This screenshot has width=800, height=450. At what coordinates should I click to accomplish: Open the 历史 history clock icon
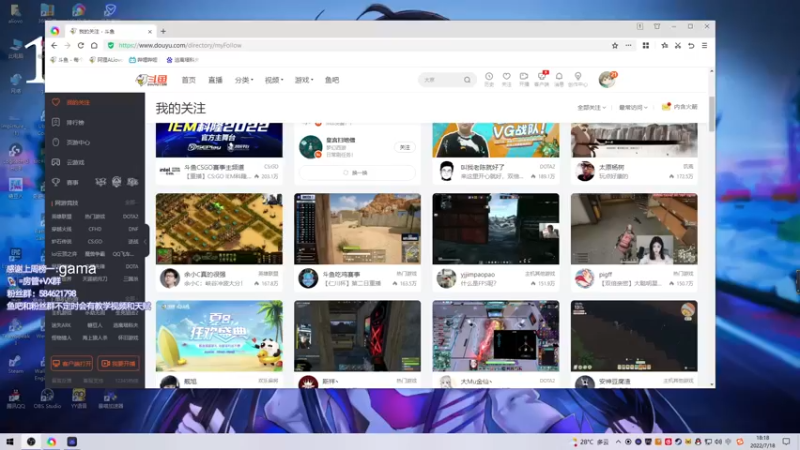489,79
